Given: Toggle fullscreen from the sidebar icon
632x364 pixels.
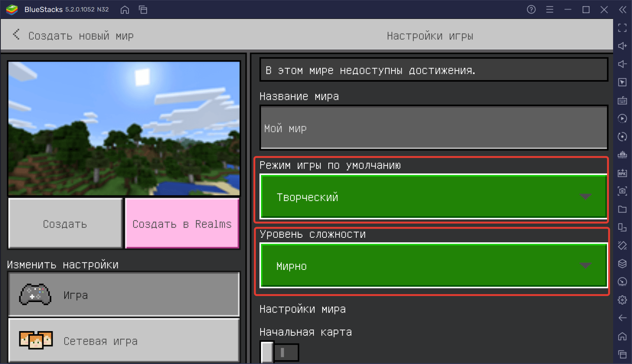Looking at the screenshot, I should (622, 28).
